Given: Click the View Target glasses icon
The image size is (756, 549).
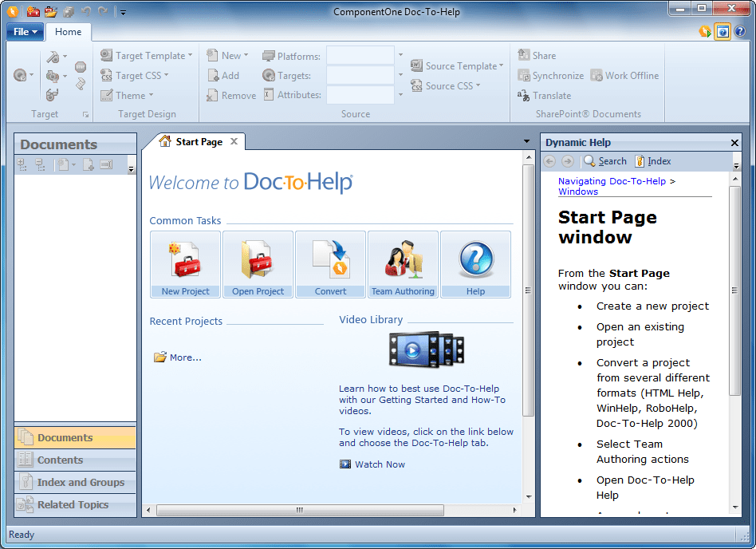Looking at the screenshot, I should [52, 95].
